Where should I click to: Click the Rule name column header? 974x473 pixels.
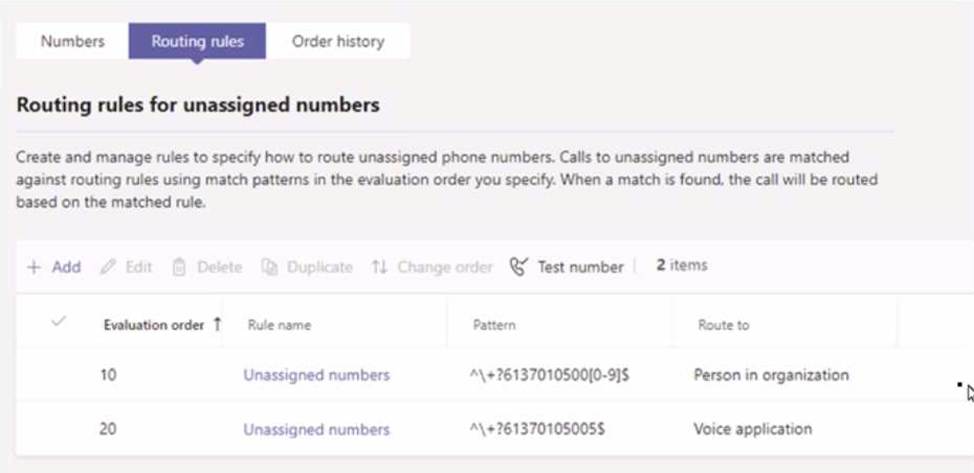coord(280,325)
